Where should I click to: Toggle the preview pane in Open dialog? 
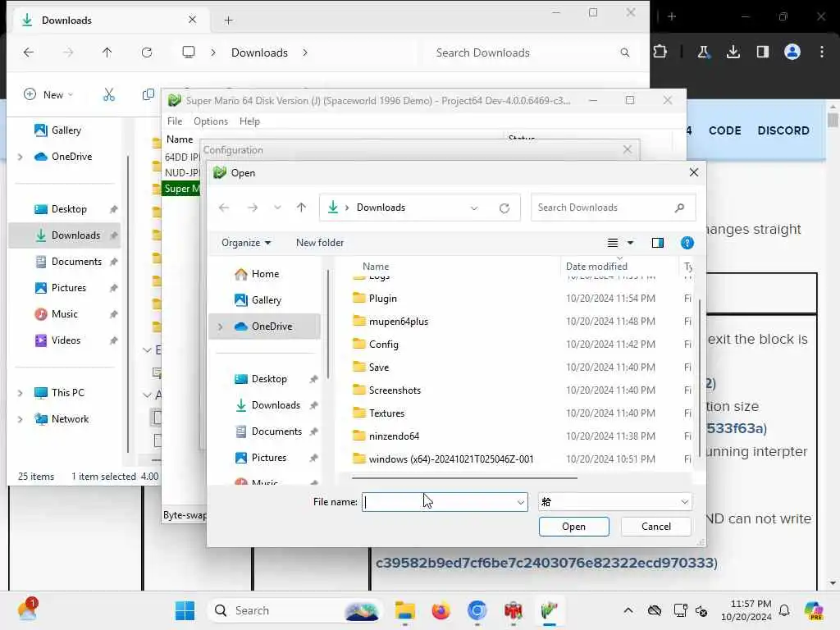[657, 243]
